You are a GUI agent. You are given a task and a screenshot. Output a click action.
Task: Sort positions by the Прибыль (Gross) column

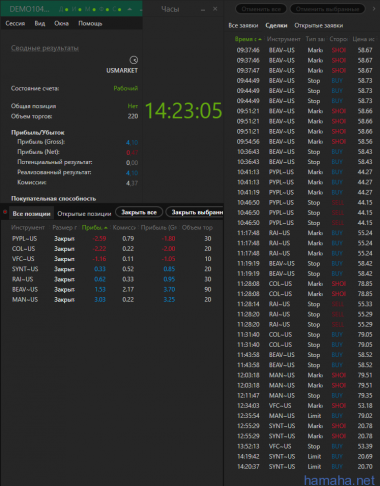coord(159,228)
